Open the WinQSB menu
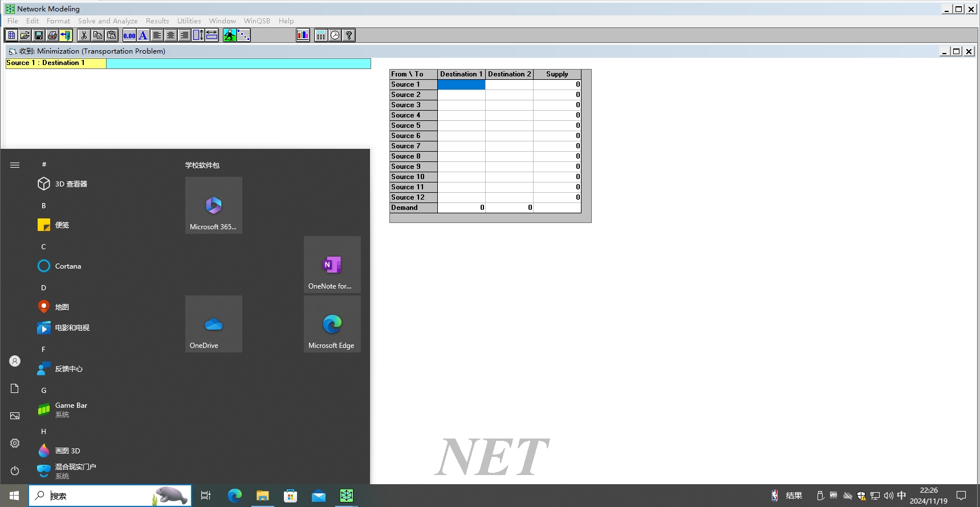The width and height of the screenshot is (980, 507). [257, 21]
